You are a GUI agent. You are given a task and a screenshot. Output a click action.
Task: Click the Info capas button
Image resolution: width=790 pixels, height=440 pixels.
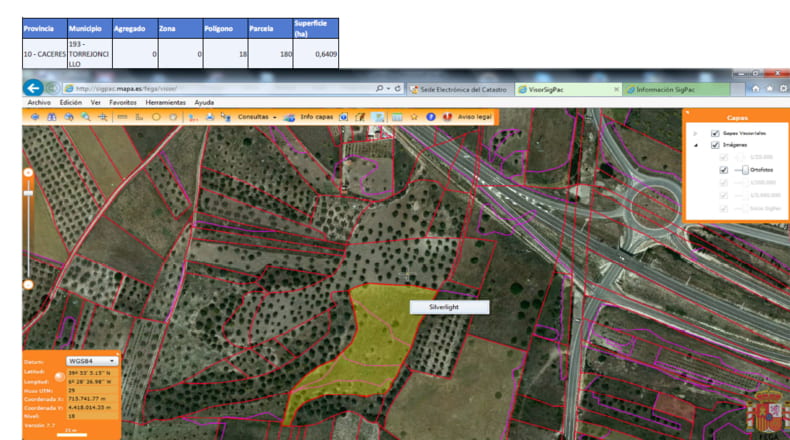[x=316, y=117]
